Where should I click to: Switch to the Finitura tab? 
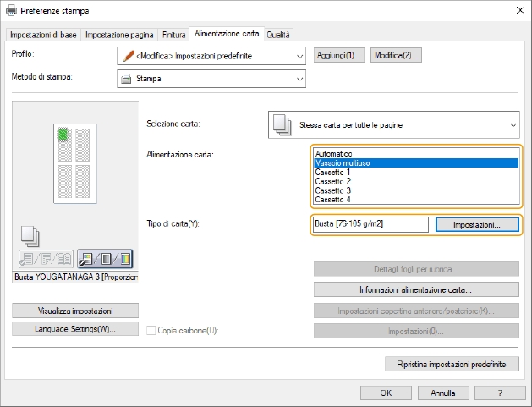coord(173,34)
